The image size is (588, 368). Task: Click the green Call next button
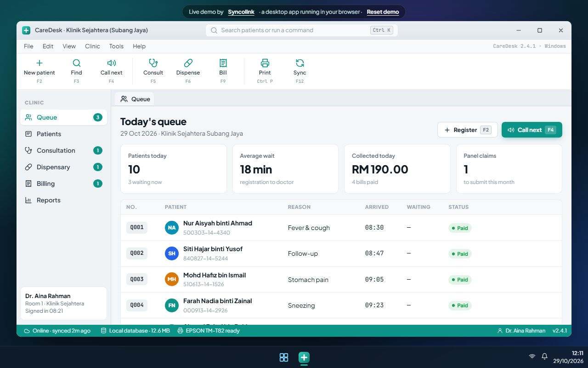pos(532,130)
